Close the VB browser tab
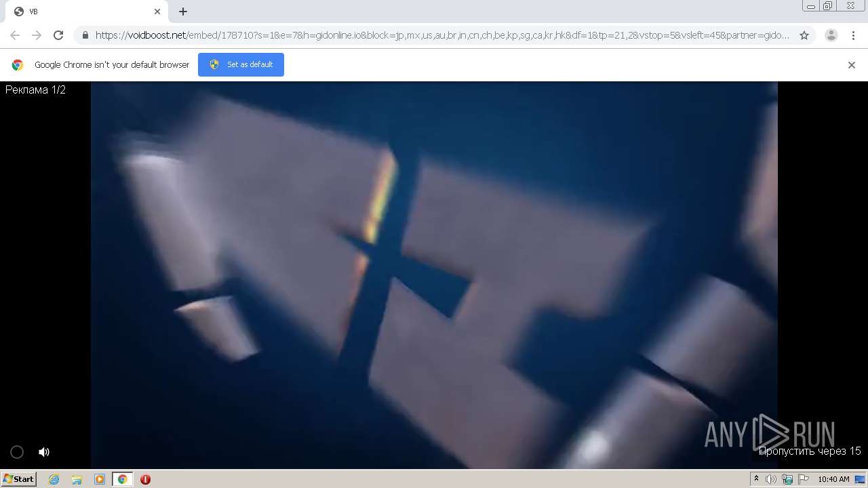868x488 pixels. [x=157, y=12]
